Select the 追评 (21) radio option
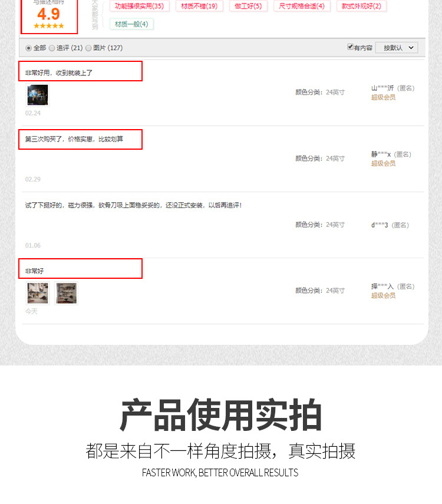 (52, 48)
